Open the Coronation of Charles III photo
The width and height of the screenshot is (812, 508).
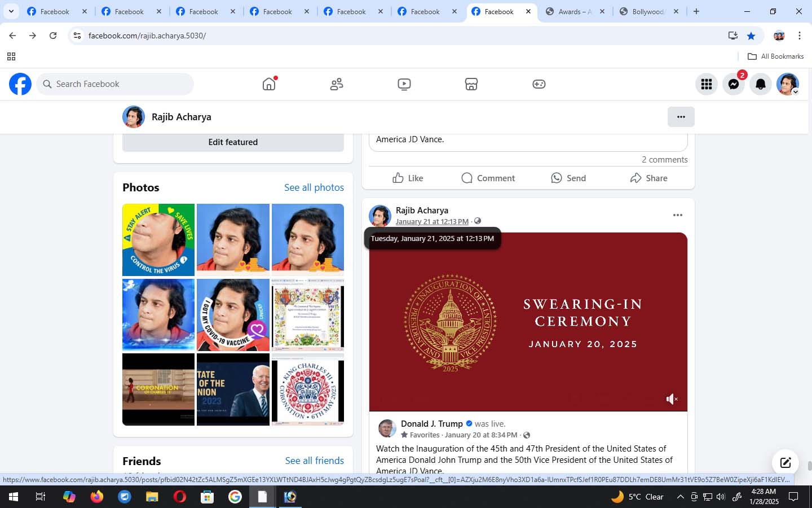158,389
